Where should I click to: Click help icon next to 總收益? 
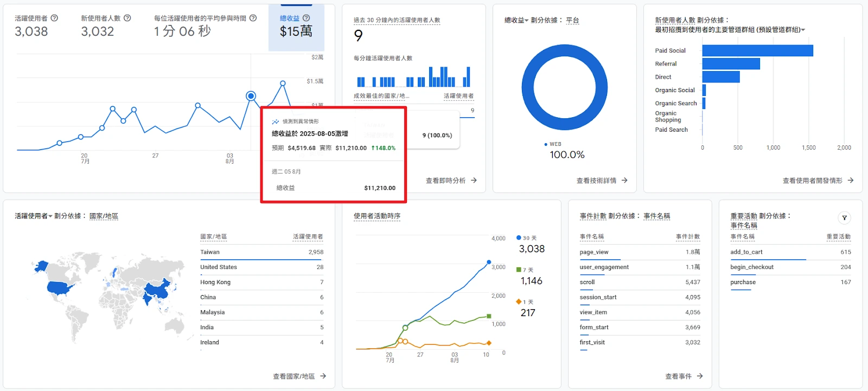[307, 18]
